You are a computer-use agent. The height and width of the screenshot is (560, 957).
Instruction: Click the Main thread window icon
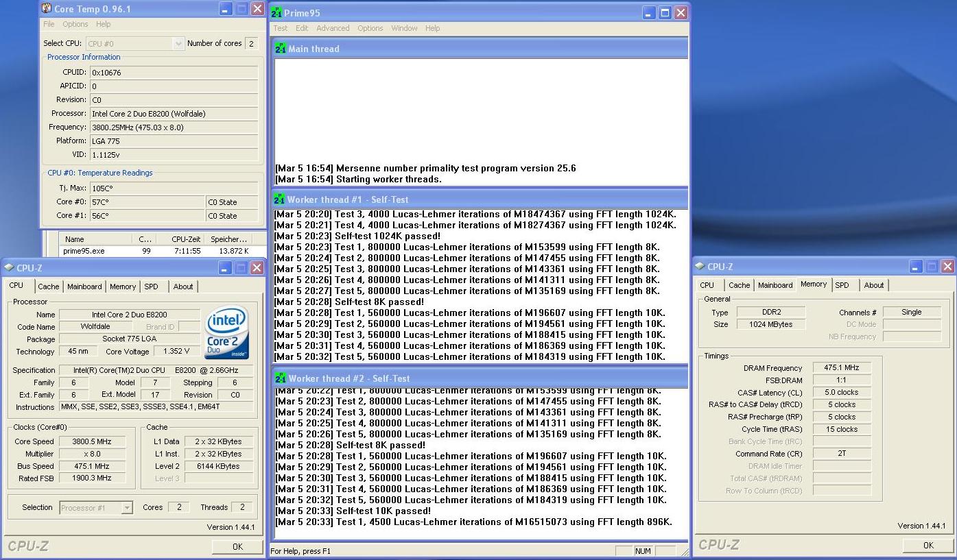pyautogui.click(x=280, y=49)
